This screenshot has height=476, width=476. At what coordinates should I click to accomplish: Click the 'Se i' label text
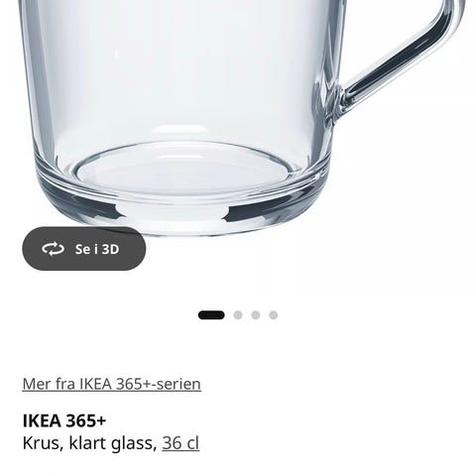86,249
